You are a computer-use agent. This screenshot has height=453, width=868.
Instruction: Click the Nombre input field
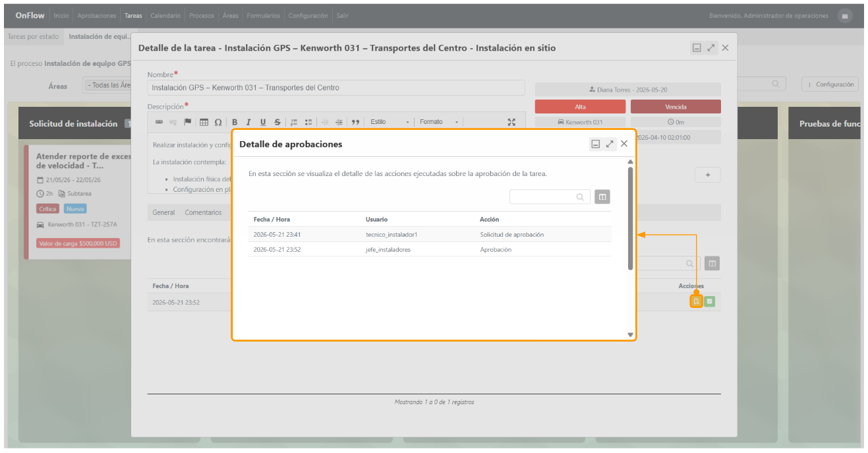pos(336,88)
